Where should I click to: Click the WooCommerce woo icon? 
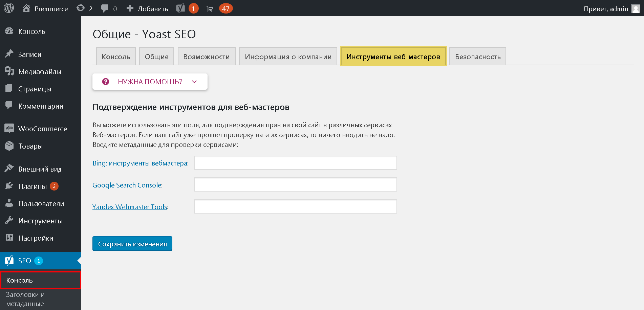click(9, 128)
